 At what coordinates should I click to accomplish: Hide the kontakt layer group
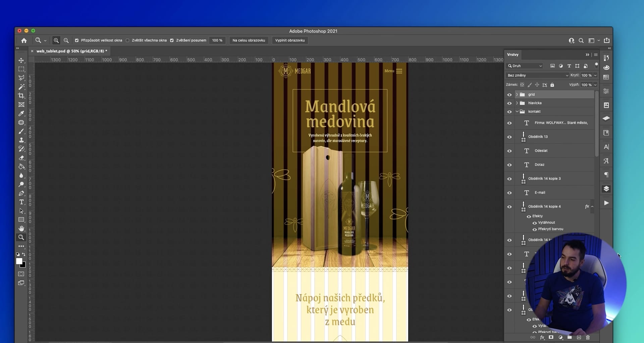pos(509,112)
